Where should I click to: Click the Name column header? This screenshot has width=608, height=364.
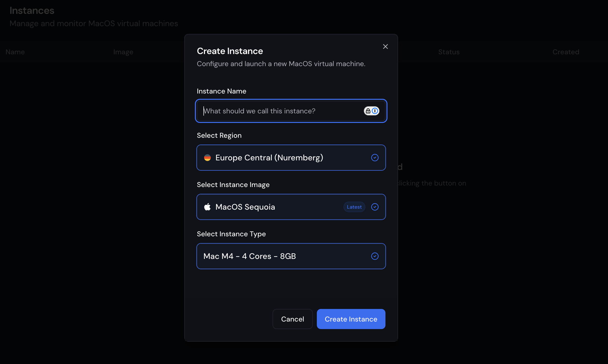[x=15, y=52]
